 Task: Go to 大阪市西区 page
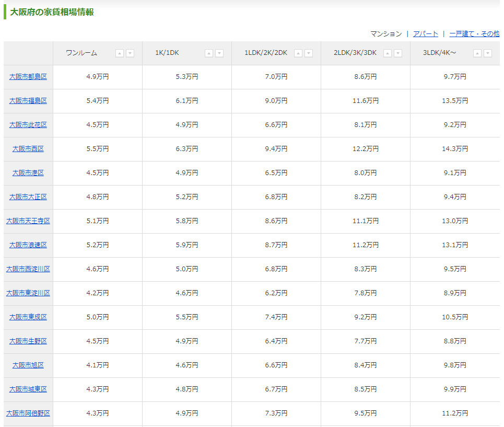click(28, 149)
